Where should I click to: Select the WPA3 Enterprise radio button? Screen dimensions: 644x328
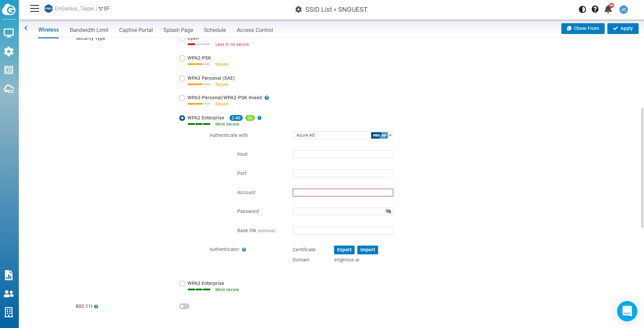(182, 284)
